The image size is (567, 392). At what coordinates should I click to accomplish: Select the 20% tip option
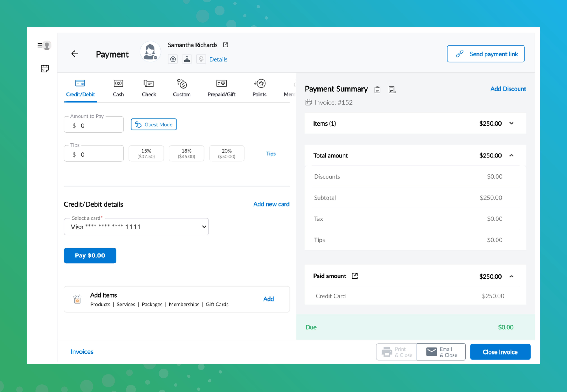point(227,154)
